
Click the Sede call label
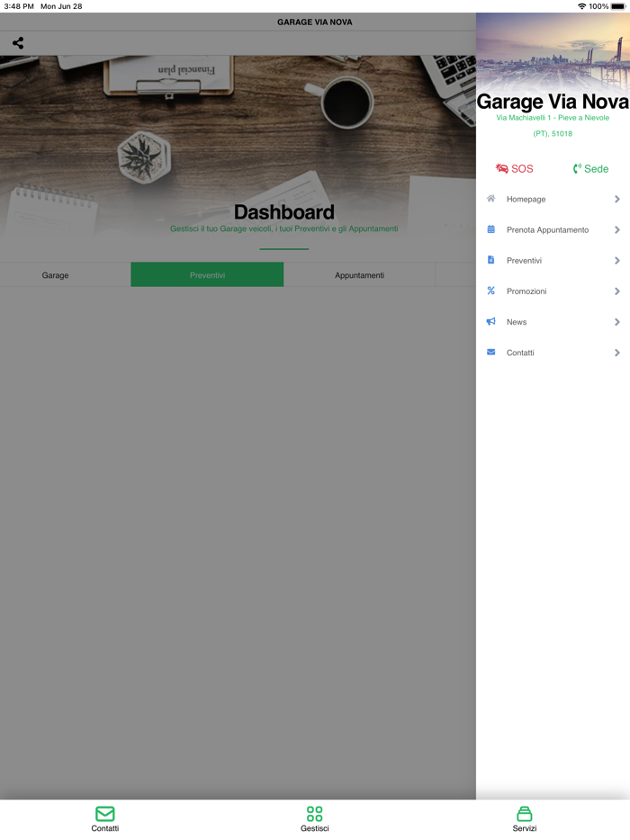tap(596, 169)
